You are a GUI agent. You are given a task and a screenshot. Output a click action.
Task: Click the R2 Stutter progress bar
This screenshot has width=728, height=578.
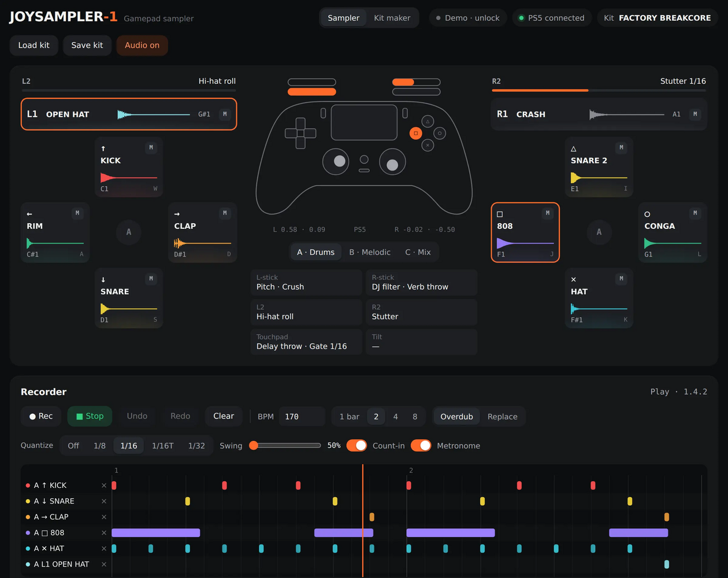click(599, 90)
